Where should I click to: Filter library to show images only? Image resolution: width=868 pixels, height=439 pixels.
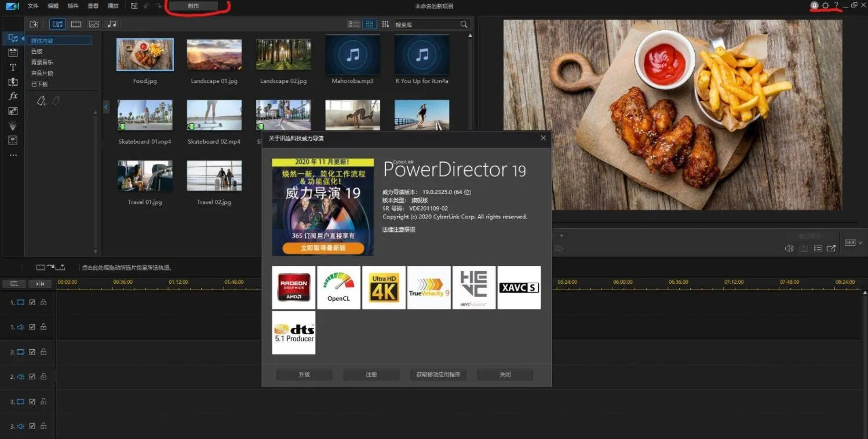click(94, 24)
